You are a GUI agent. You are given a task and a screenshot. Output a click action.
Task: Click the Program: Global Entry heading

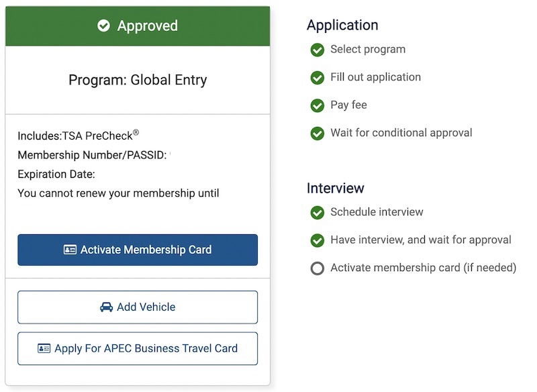click(138, 80)
